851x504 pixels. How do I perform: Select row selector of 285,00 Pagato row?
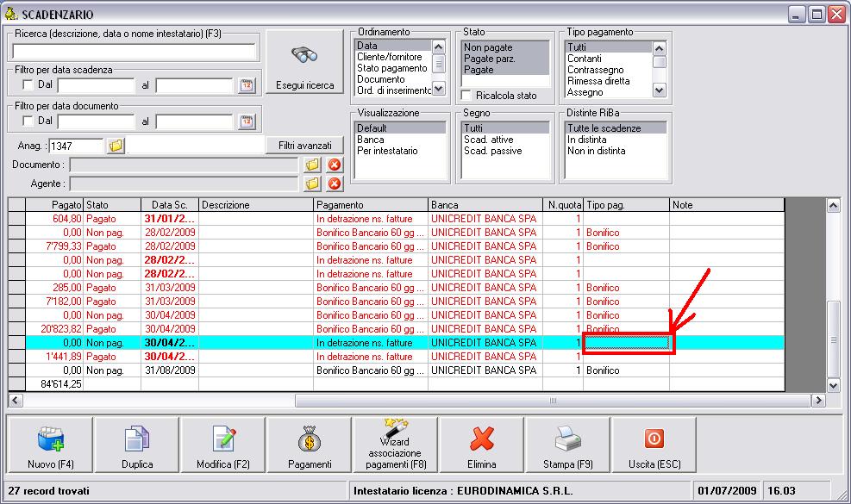tap(17, 288)
